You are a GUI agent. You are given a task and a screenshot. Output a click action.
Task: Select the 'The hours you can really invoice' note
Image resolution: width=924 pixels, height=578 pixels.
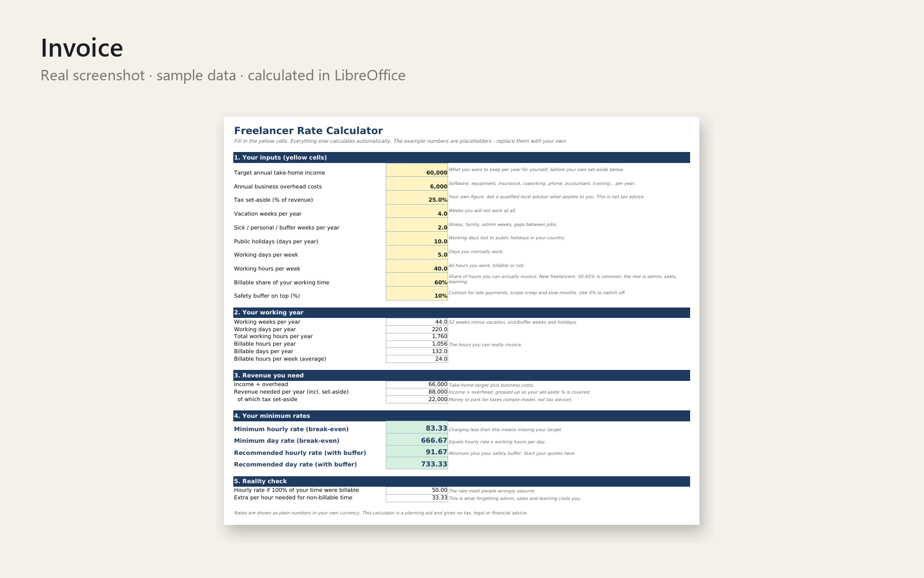coord(485,344)
